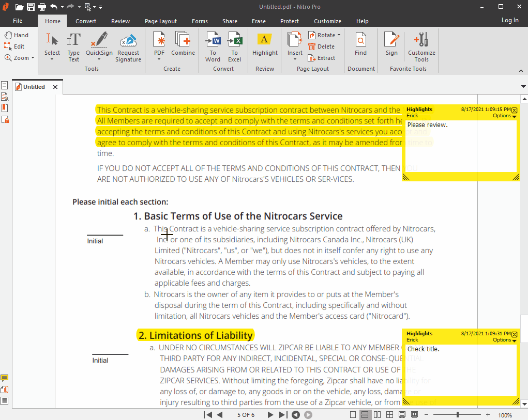Go to first page

click(208, 415)
